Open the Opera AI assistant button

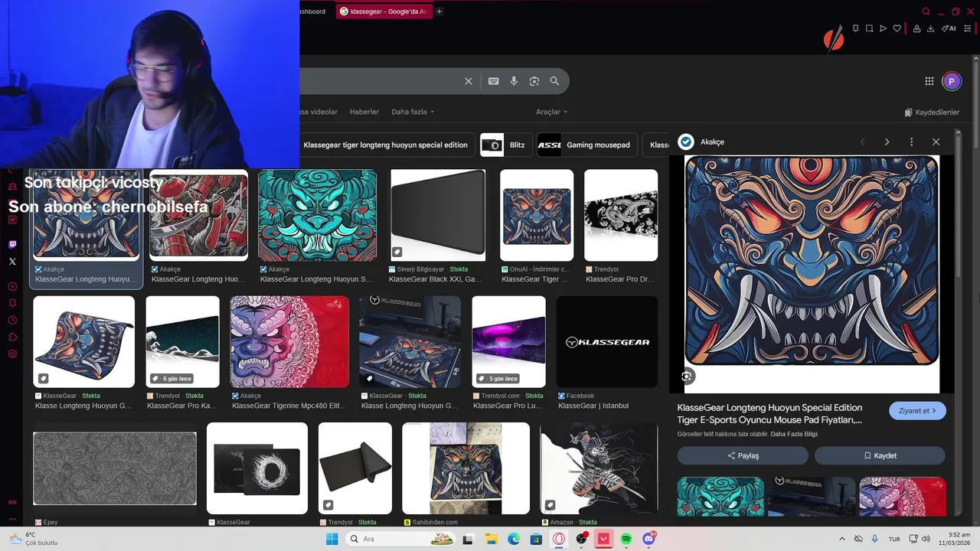pos(949,28)
